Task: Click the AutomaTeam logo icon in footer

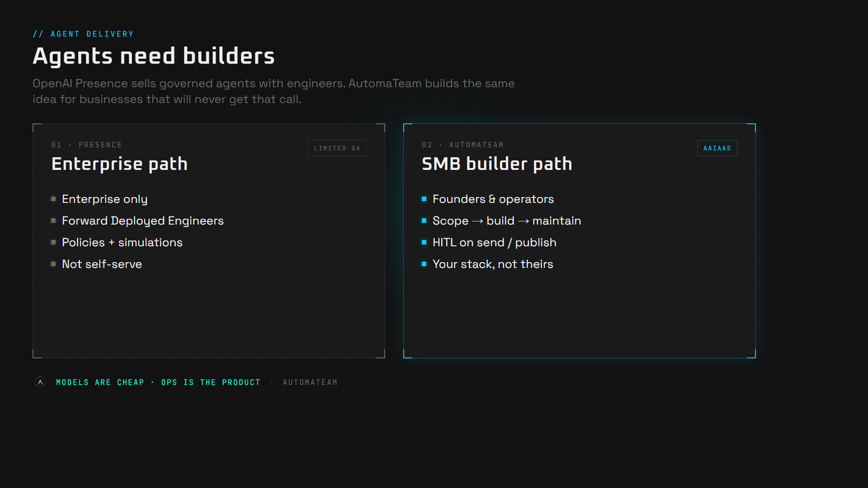Action: point(40,382)
